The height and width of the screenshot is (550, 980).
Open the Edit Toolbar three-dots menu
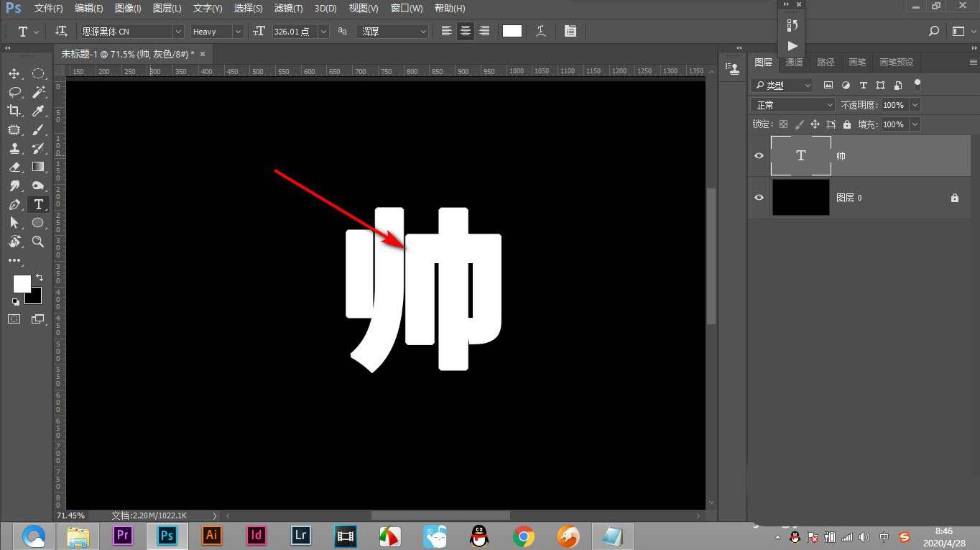tap(14, 260)
